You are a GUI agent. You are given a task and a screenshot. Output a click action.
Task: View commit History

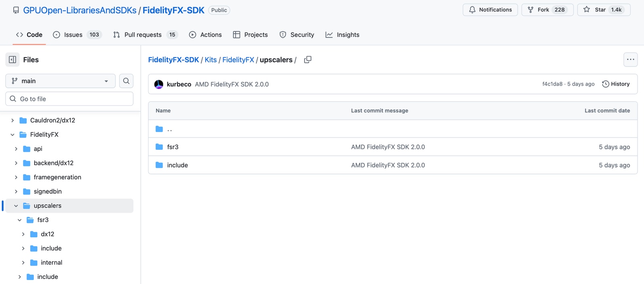pos(616,84)
